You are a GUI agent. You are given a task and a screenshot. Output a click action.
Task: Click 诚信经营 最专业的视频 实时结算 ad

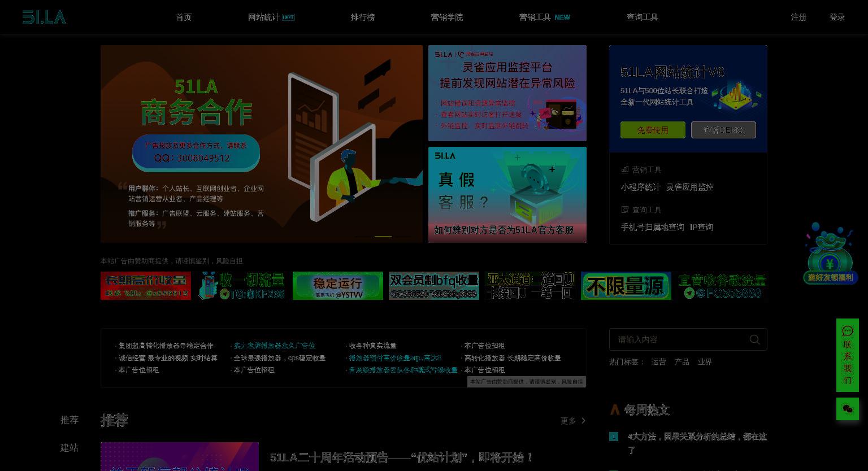168,358
